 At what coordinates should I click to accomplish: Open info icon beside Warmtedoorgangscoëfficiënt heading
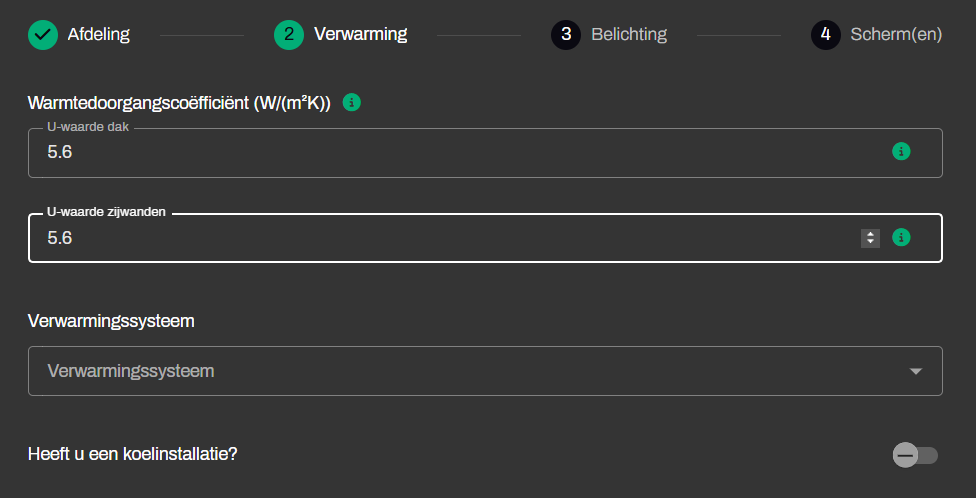(x=351, y=102)
